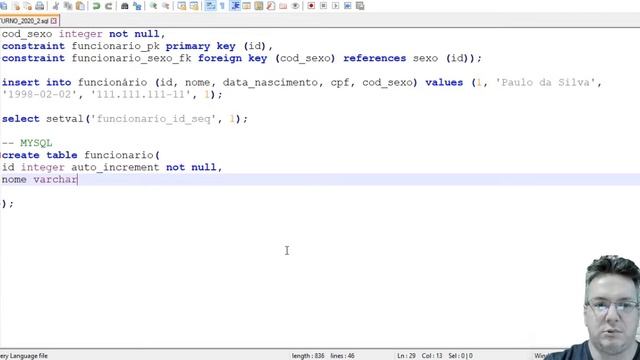Image resolution: width=640 pixels, height=360 pixels.
Task: Click the 'primary key' keywords
Action: click(200, 46)
